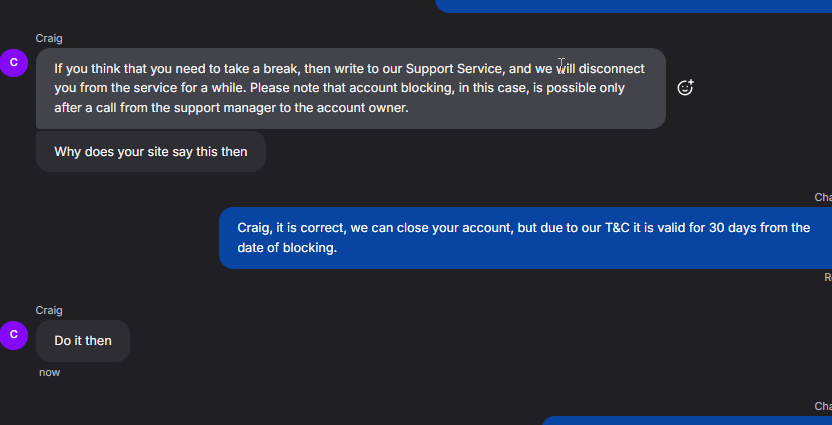The image size is (832, 425).
Task: Click Craig's avatar beside "Do it then"
Action: tap(13, 334)
